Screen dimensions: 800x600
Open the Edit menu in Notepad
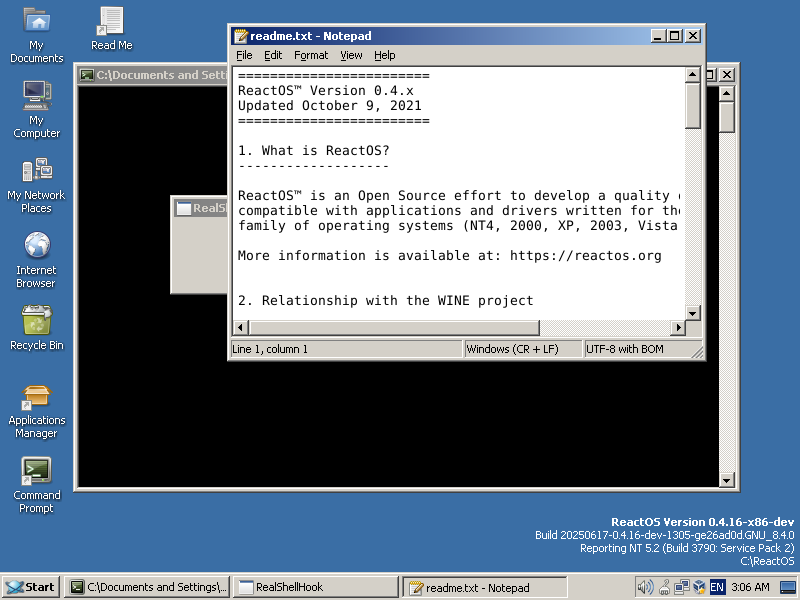273,55
